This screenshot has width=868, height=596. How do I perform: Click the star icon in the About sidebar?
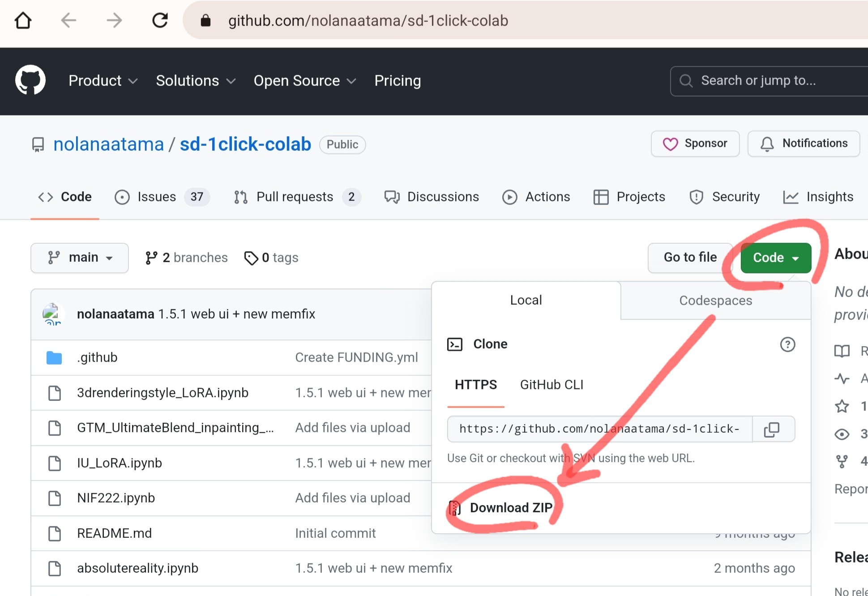842,406
